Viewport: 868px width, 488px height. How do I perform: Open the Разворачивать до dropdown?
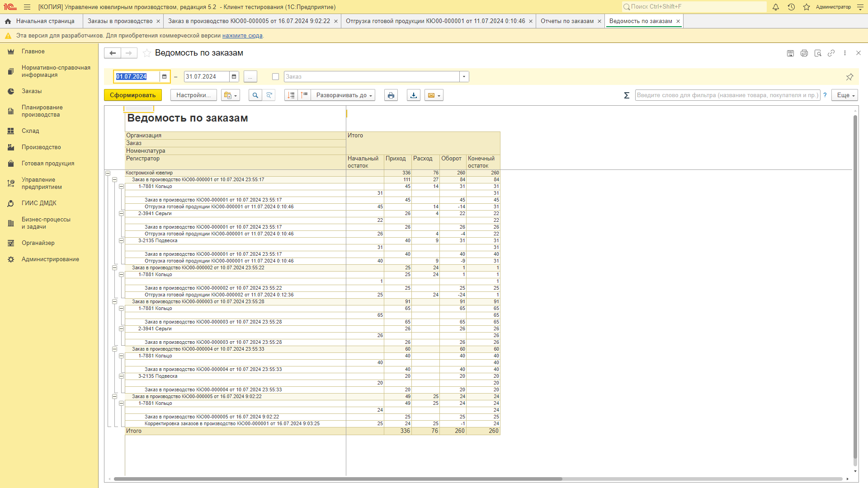click(x=343, y=95)
